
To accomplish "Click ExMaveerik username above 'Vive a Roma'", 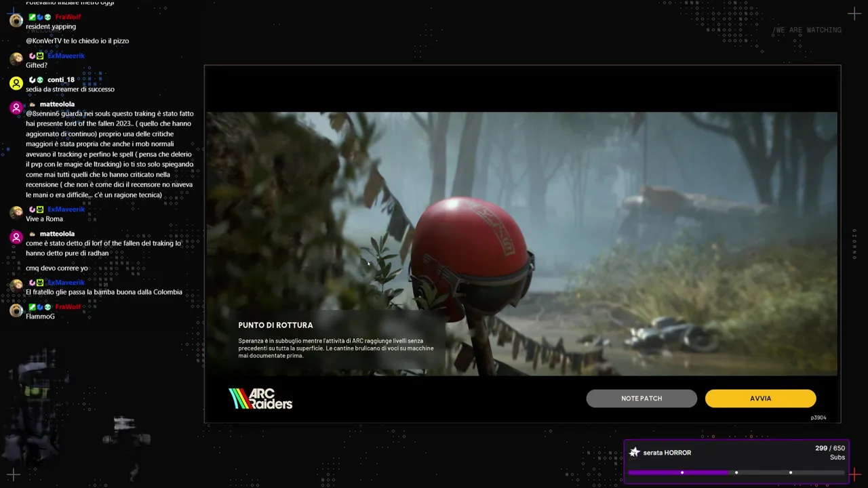I will coord(66,209).
